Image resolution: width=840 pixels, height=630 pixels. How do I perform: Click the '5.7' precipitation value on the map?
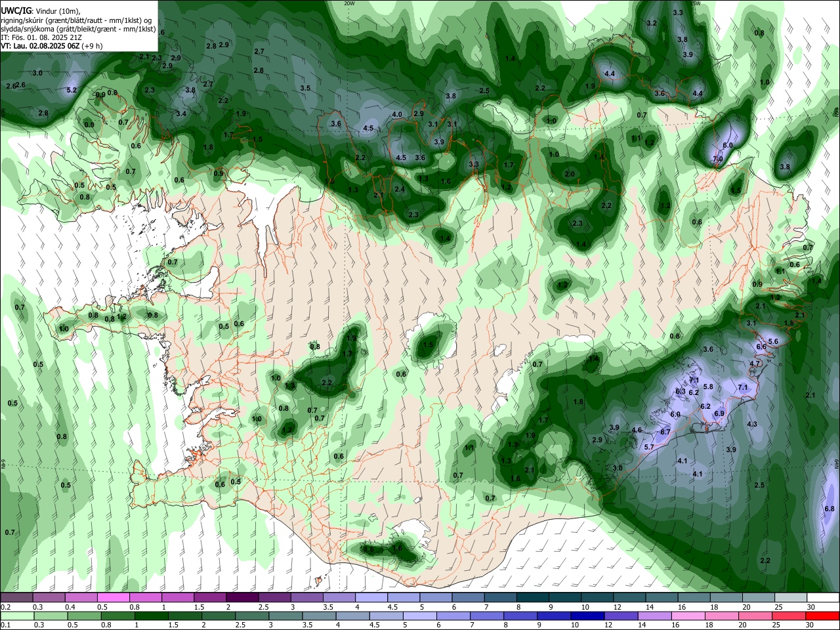pos(649,447)
